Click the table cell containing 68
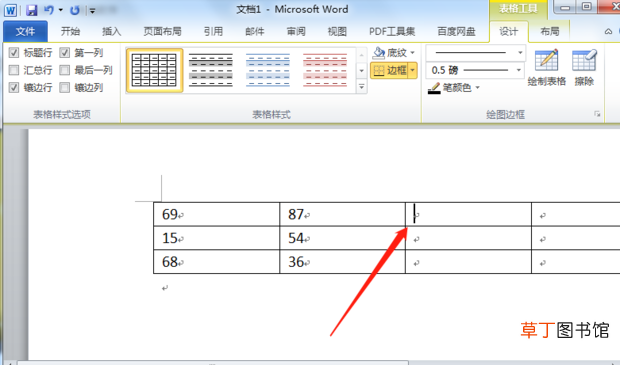Image resolution: width=620 pixels, height=365 pixels. [216, 261]
